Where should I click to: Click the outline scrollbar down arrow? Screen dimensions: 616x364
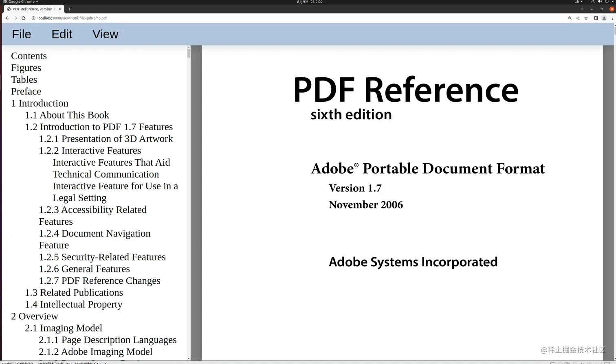[189, 358]
